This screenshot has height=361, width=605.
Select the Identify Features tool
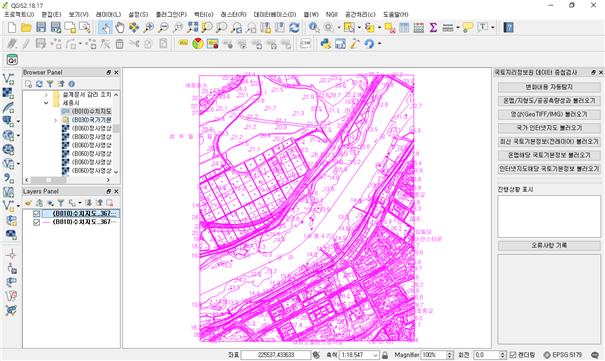click(x=314, y=27)
